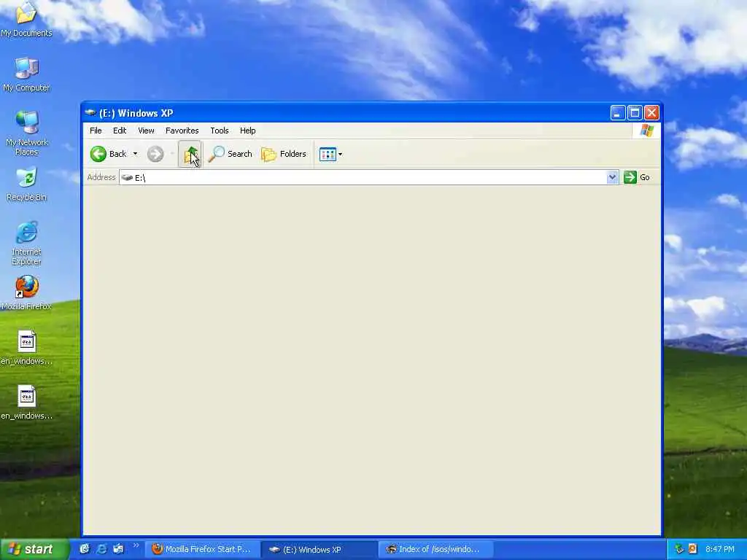Open the Views dropdown button
Viewport: 747px width, 560px height.
point(330,154)
